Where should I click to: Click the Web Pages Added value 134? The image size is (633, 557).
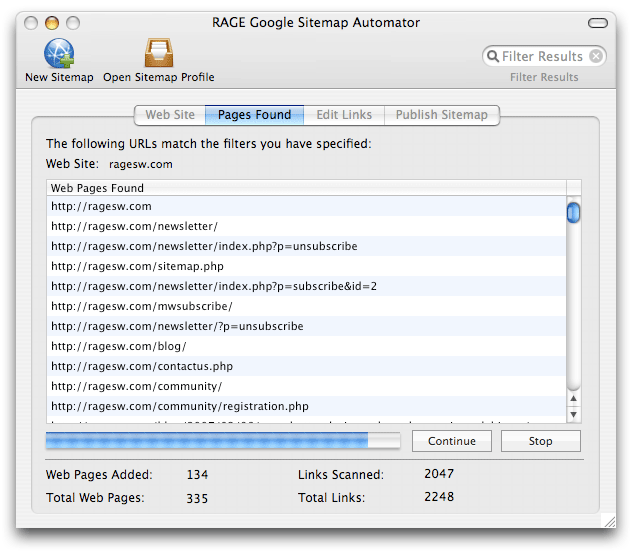[197, 474]
